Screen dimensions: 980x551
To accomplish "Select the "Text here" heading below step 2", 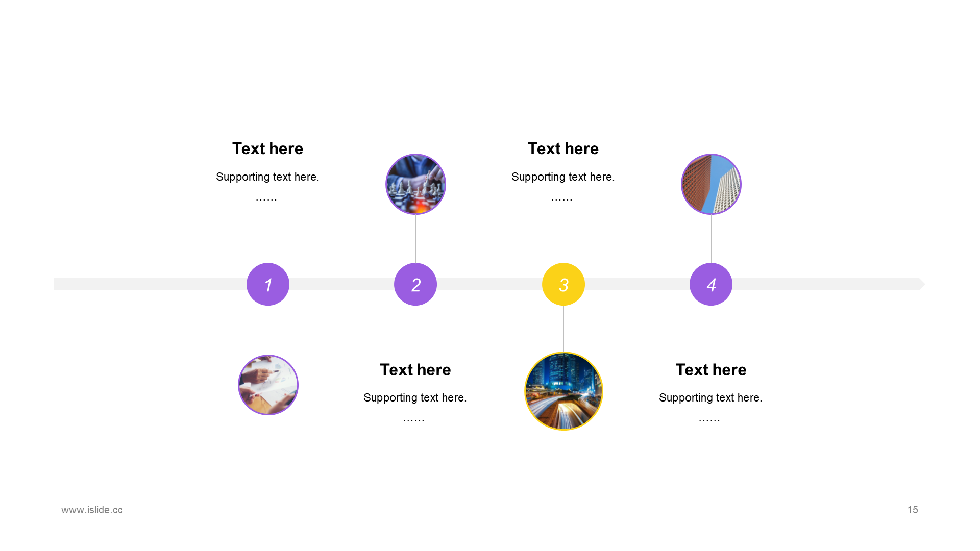I will pos(415,369).
